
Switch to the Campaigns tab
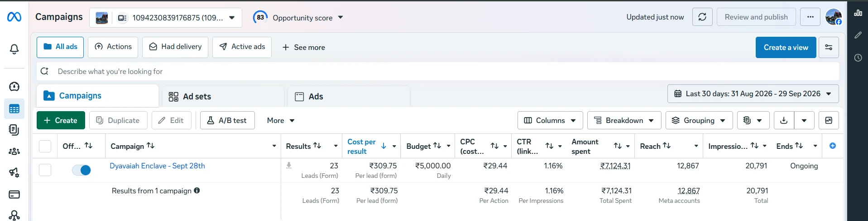click(97, 96)
